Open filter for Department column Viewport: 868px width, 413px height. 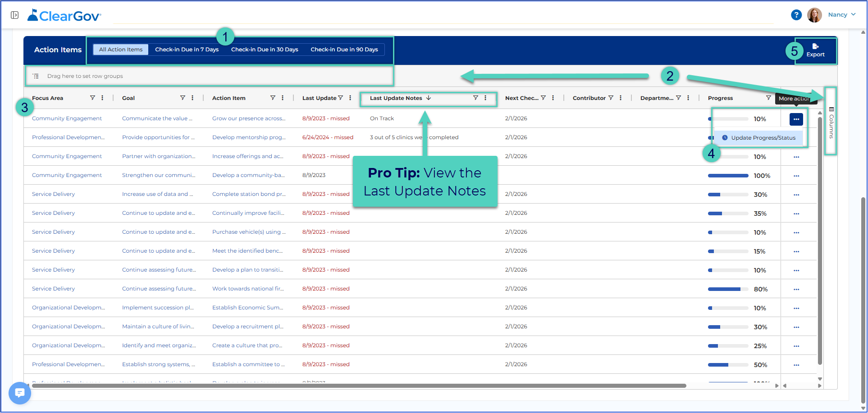[x=678, y=98]
